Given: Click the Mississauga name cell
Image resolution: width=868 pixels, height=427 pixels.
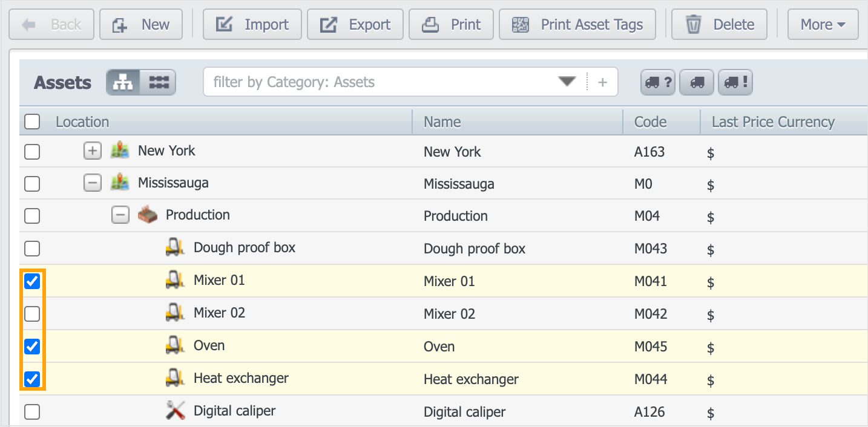Looking at the screenshot, I should (x=459, y=184).
